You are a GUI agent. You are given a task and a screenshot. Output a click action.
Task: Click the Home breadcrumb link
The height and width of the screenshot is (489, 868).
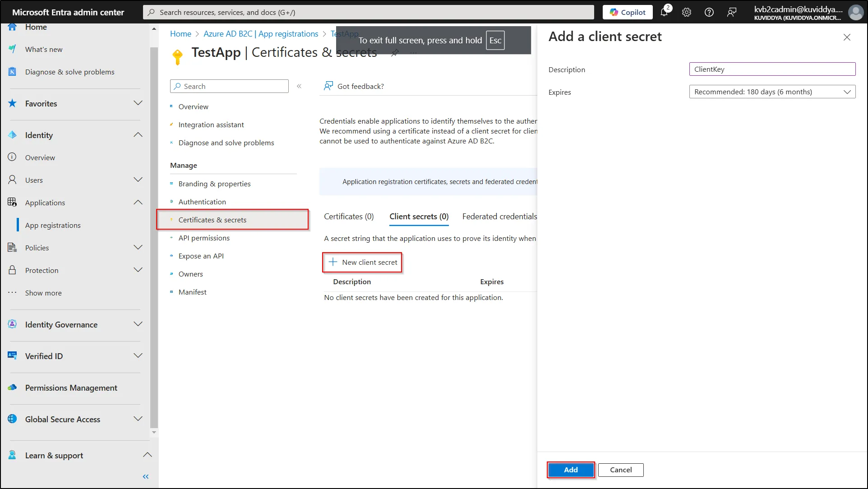point(180,34)
